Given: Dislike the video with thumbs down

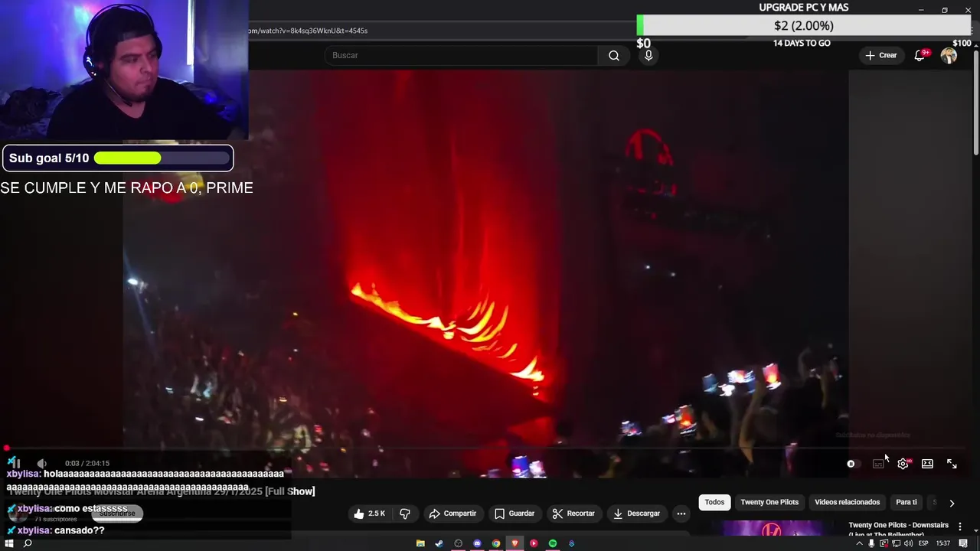Looking at the screenshot, I should click(406, 514).
